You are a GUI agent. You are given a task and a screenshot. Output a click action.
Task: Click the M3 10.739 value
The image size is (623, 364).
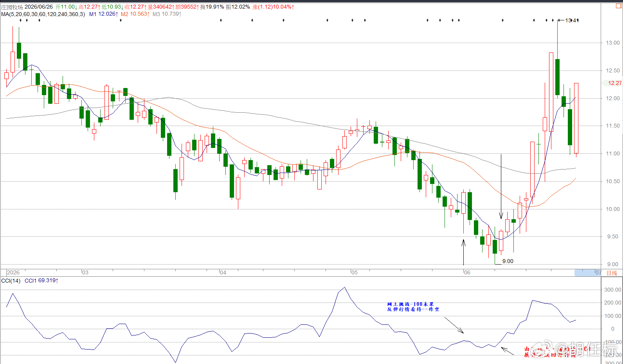167,14
